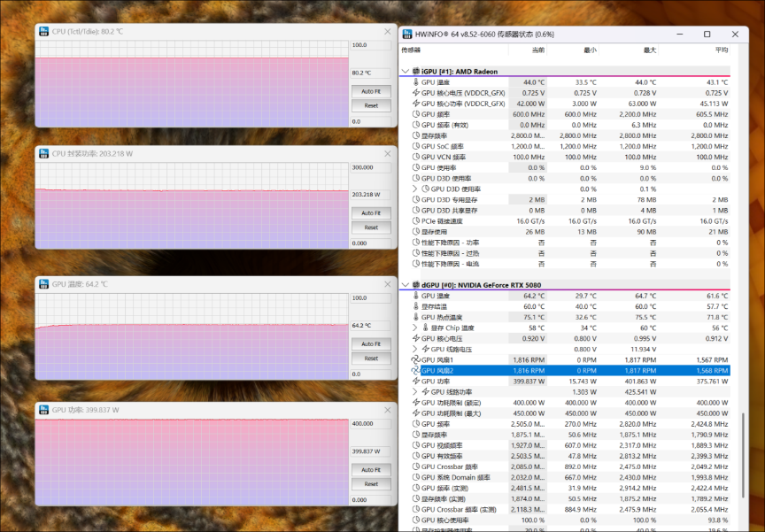Close the CPU 封装功率 graph window
This screenshot has height=532, width=765.
point(388,154)
